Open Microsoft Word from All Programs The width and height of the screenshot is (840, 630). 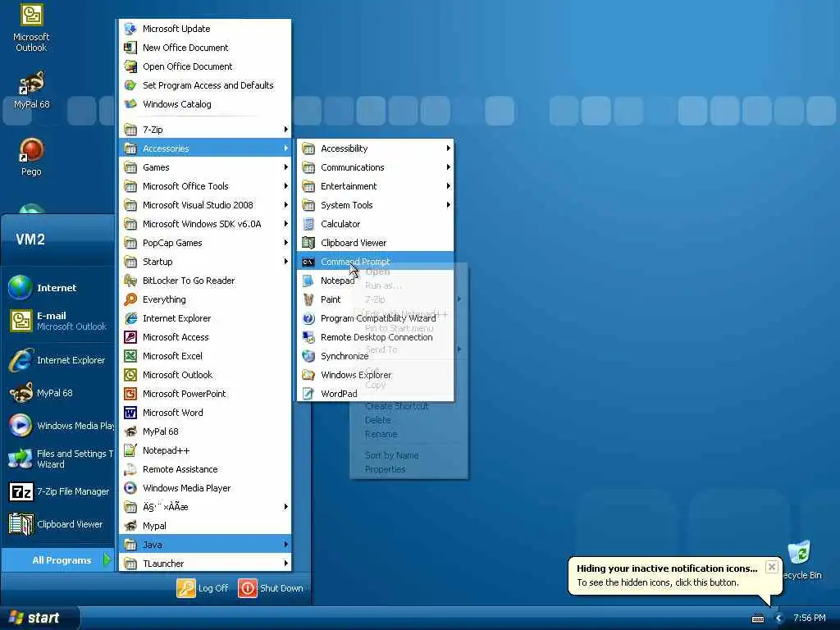(204, 413)
